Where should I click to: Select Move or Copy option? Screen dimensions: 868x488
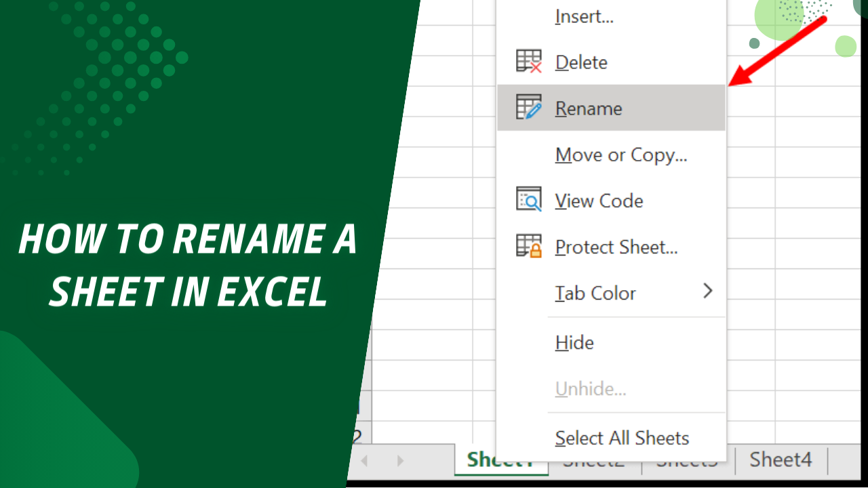point(620,155)
